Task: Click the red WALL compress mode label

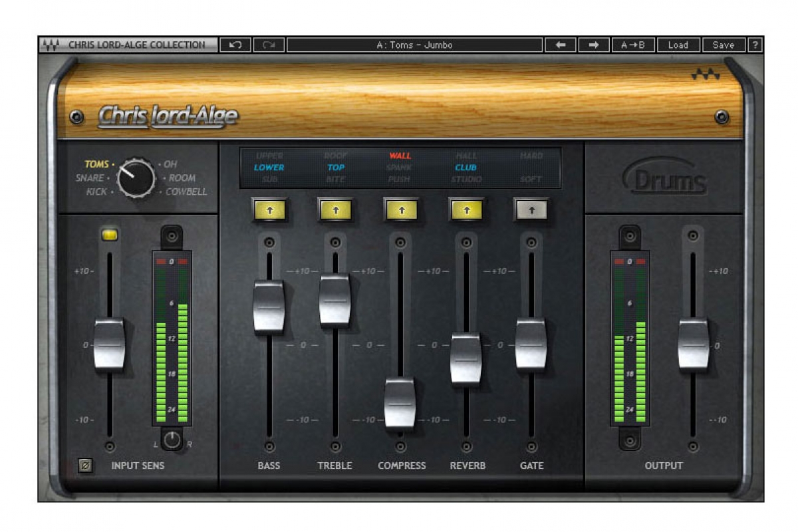Action: pyautogui.click(x=400, y=156)
